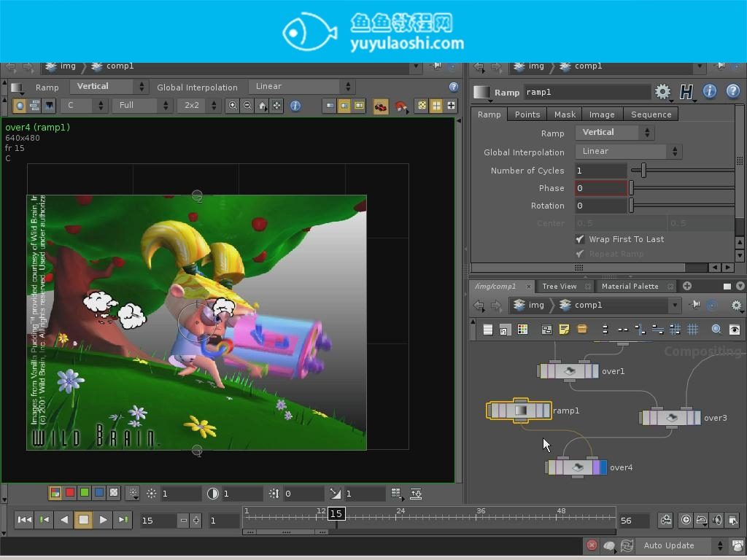This screenshot has width=747, height=560.
Task: Switch to the Points tab
Action: click(x=527, y=114)
